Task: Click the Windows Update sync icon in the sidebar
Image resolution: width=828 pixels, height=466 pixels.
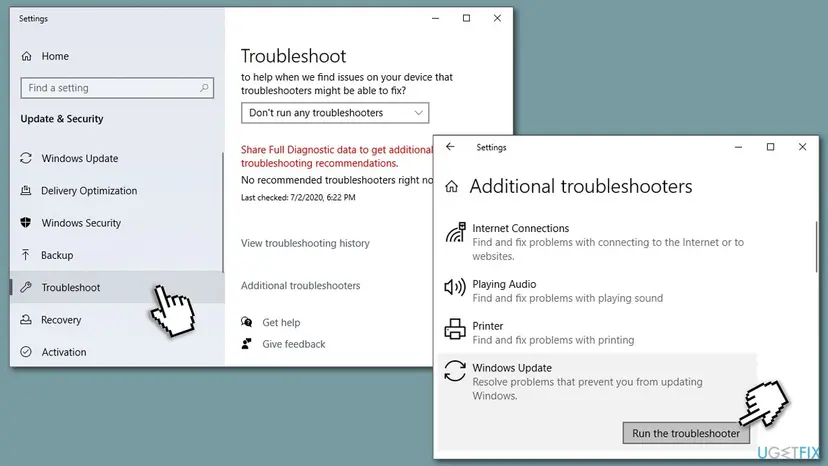Action: [26, 158]
